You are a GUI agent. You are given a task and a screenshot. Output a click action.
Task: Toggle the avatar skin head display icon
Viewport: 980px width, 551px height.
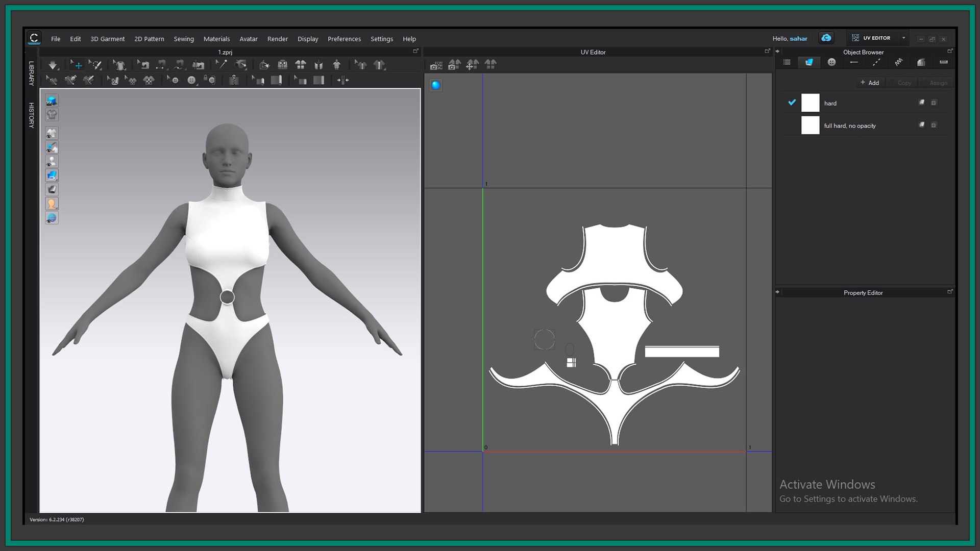click(x=52, y=204)
